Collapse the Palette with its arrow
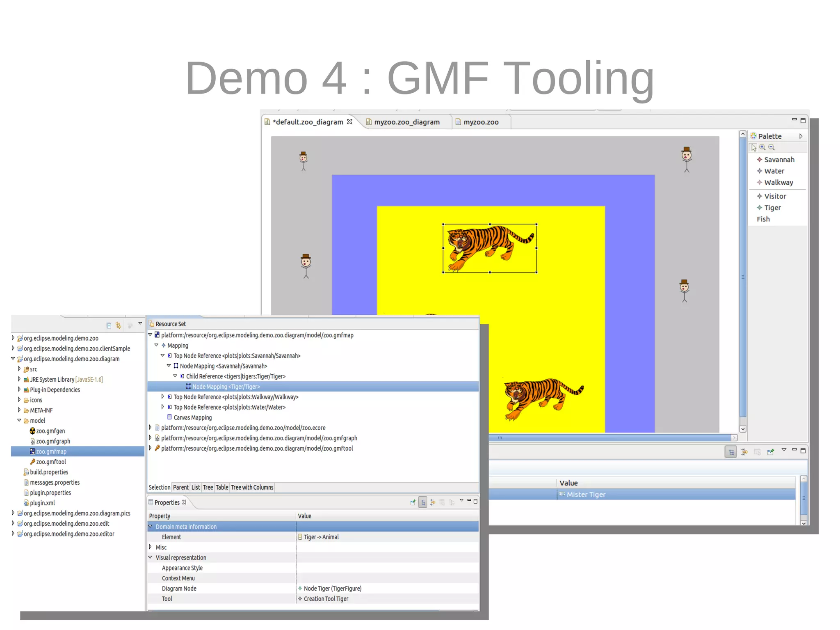Screen dimensions: 840x630 [x=801, y=136]
